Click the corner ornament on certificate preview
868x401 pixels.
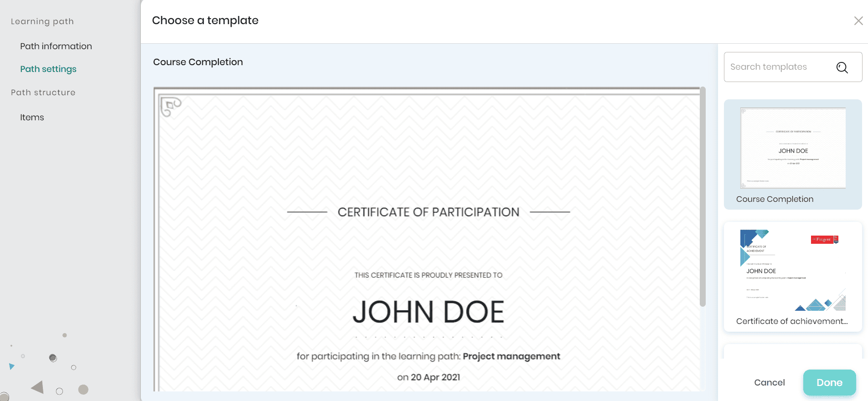[170, 107]
